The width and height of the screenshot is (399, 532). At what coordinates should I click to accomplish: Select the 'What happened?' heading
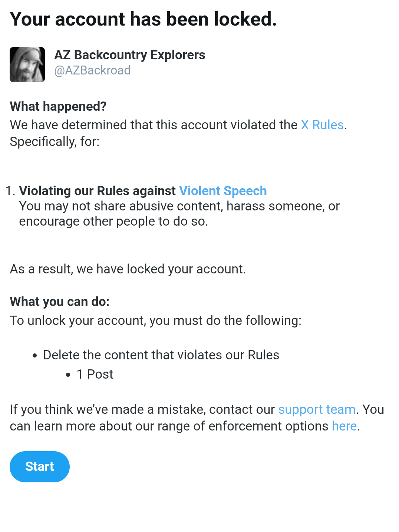[x=58, y=106]
